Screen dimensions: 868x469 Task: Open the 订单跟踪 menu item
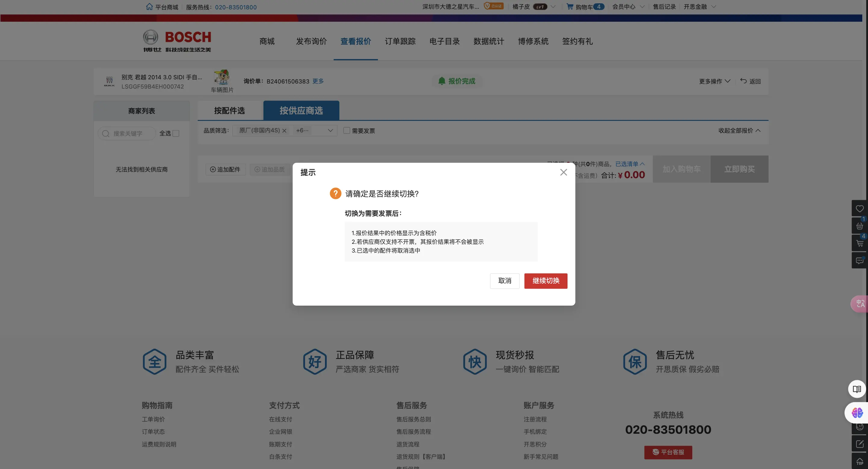coord(400,41)
